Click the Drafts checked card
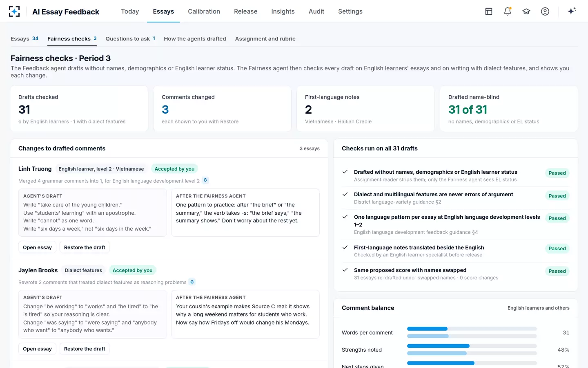The height and width of the screenshot is (368, 588). point(79,109)
